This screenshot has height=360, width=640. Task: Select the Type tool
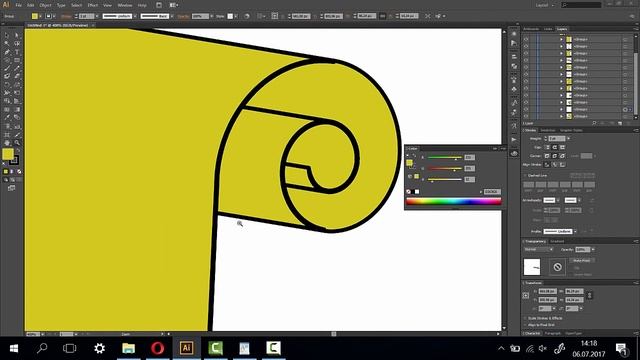[x=17, y=52]
